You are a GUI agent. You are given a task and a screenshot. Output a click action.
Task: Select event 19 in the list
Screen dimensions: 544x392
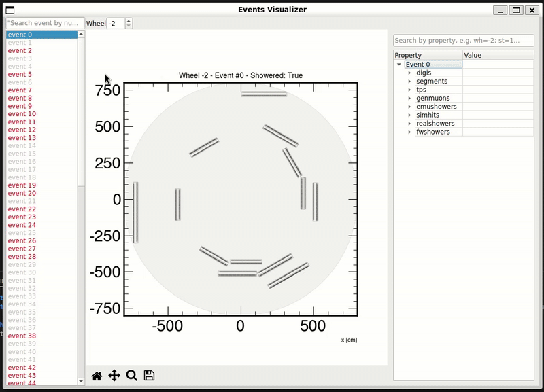[x=22, y=185]
